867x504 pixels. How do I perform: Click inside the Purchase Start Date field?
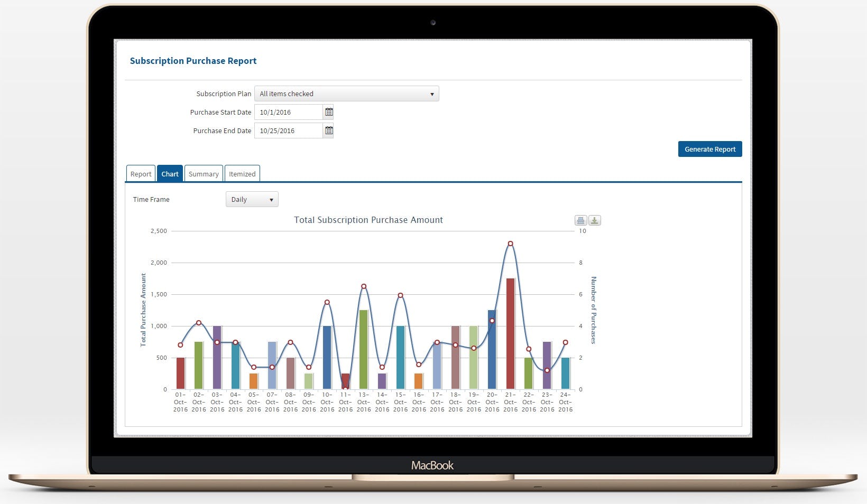[x=288, y=111]
